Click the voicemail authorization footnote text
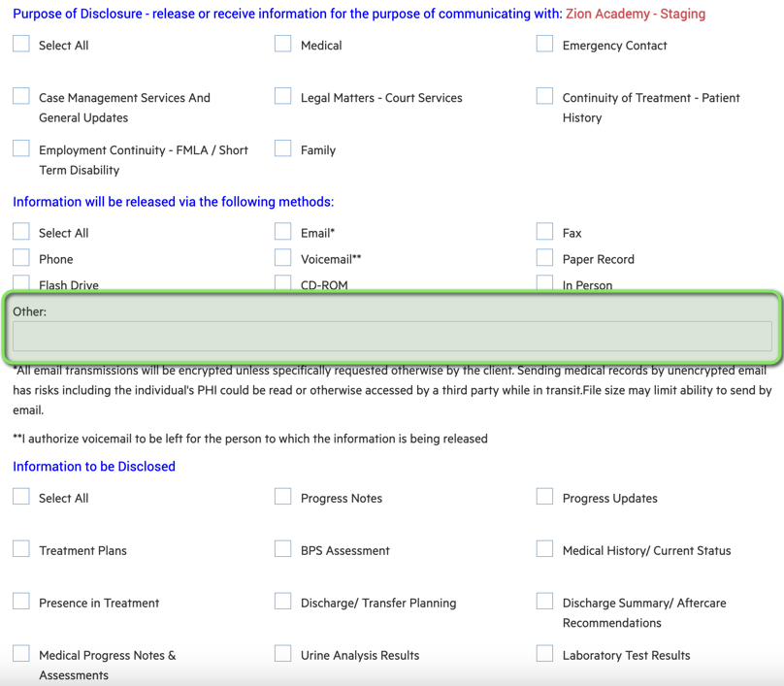Viewport: 784px width, 686px height. tap(250, 439)
